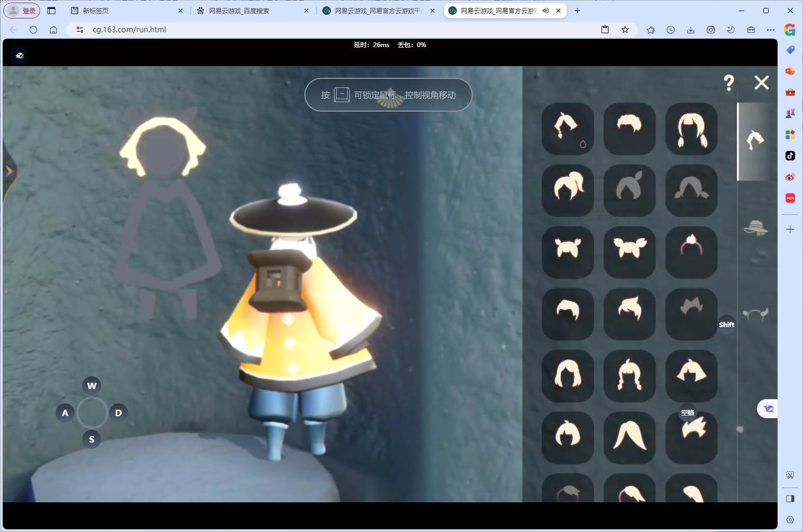This screenshot has width=803, height=532.
Task: Click the S movement key
Action: (92, 439)
